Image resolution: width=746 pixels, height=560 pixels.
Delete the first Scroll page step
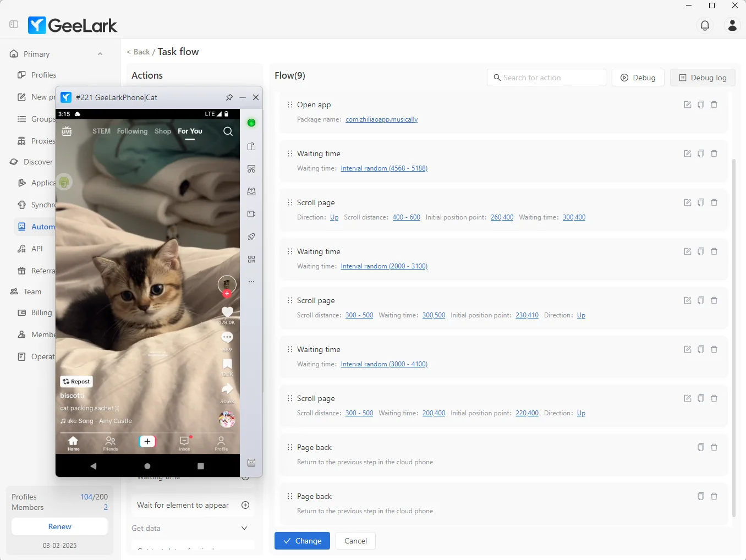714,202
